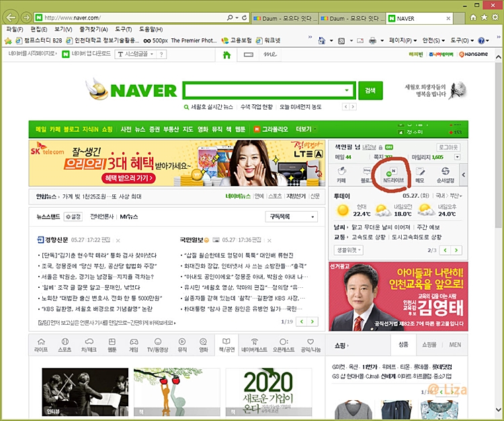This screenshot has height=421, width=504.
Task: Go forward with the browser Forward arrow
Action: coord(26,17)
